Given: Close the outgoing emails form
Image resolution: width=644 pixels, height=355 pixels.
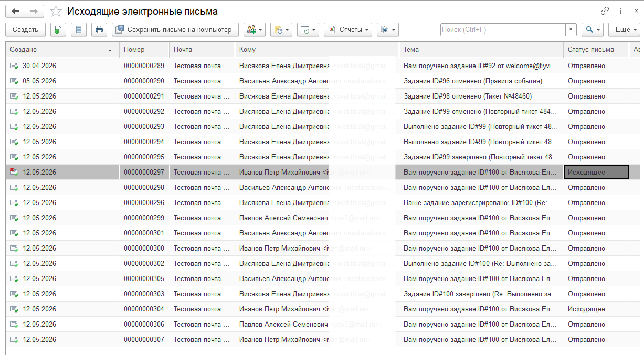Looking at the screenshot, I should 635,11.
